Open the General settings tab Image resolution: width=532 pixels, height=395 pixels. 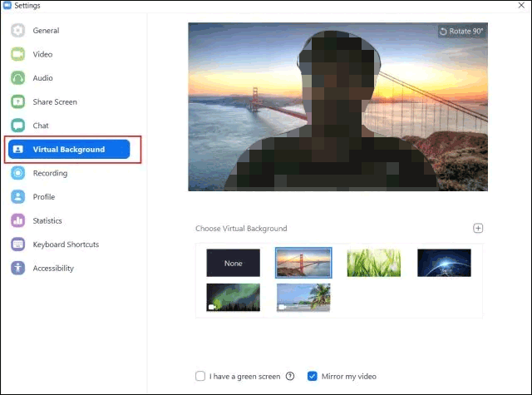(69, 30)
